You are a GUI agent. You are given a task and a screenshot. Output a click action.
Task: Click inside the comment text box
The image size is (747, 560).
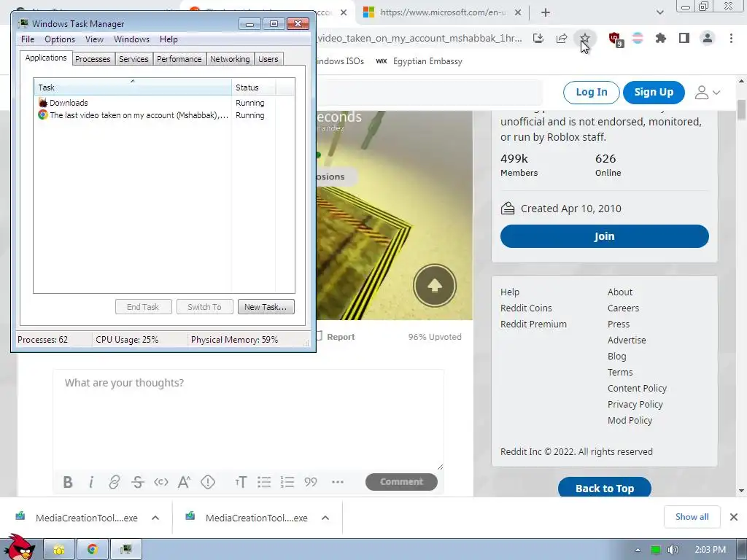pyautogui.click(x=248, y=420)
